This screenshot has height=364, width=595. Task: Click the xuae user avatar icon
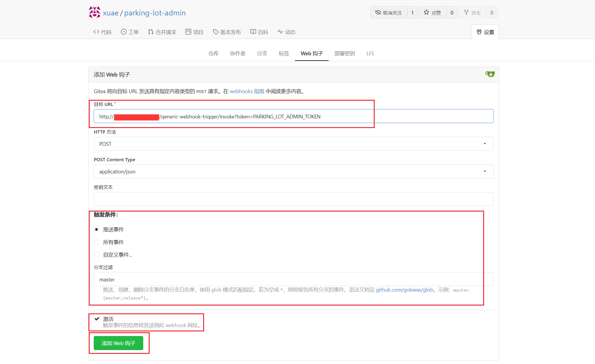click(x=94, y=13)
